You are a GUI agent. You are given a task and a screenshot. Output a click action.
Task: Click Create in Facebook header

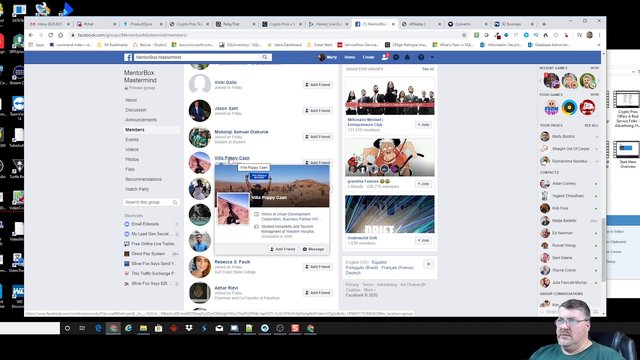tap(368, 57)
